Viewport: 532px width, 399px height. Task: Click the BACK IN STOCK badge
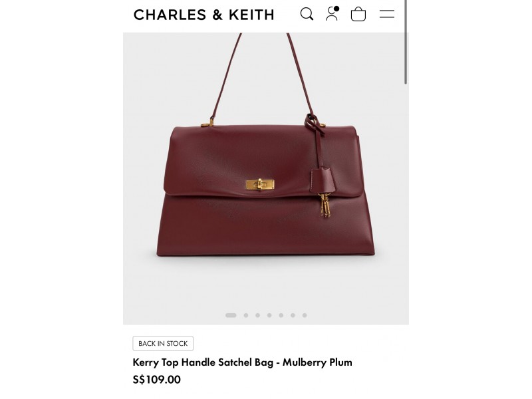[x=163, y=343]
